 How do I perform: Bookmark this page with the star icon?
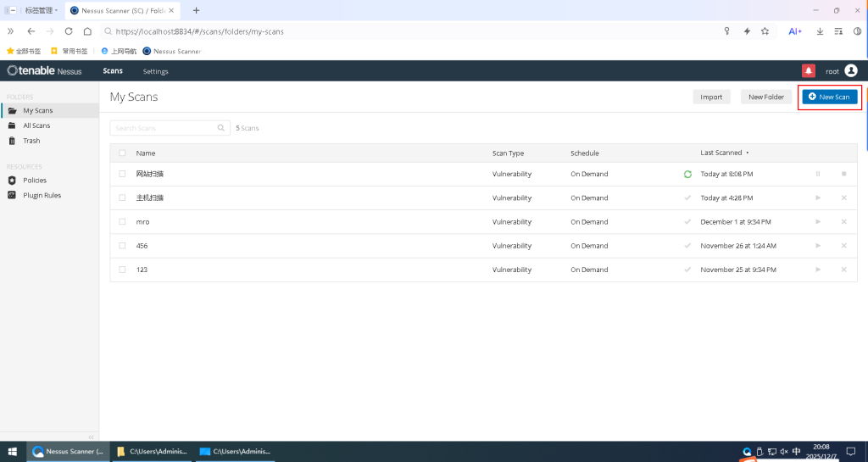point(765,31)
